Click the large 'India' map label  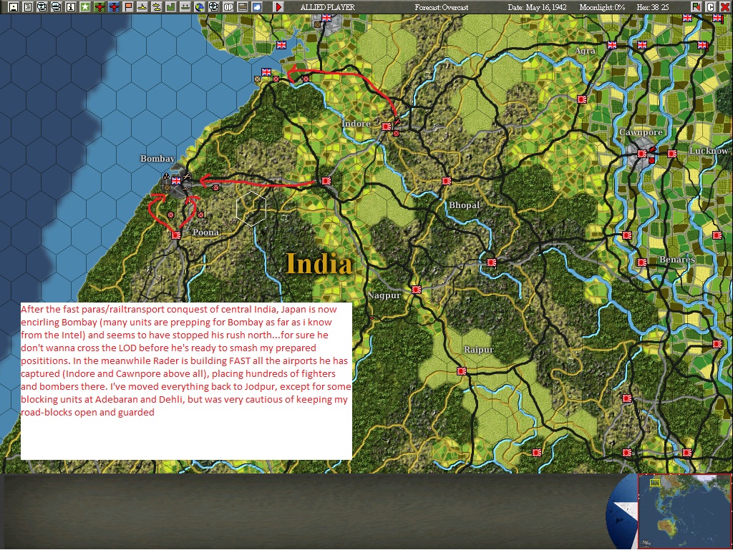tap(319, 263)
